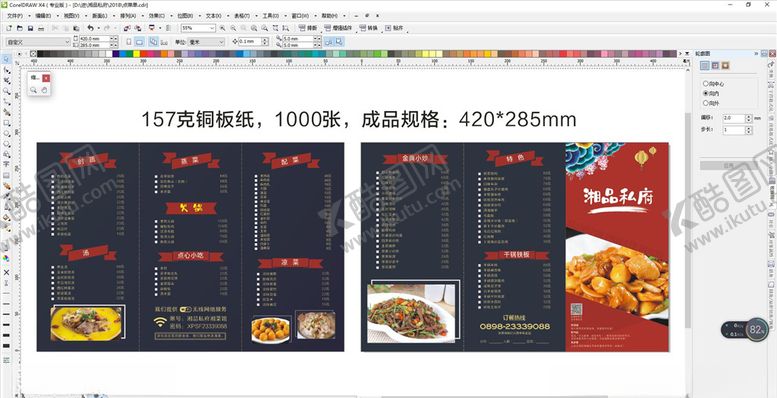
Task: Close the small floating zoom toolbar
Action: [46, 78]
